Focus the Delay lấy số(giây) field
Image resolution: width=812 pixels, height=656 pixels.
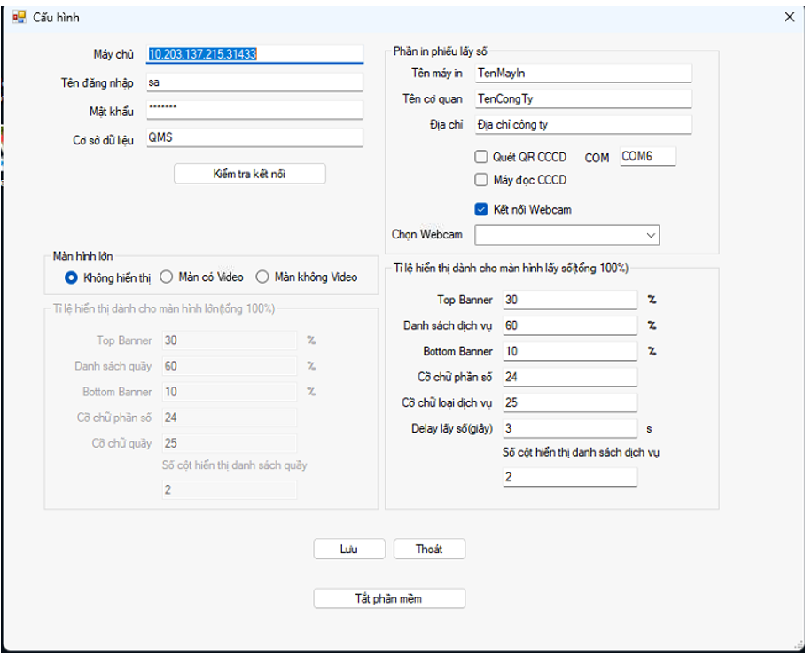point(569,429)
